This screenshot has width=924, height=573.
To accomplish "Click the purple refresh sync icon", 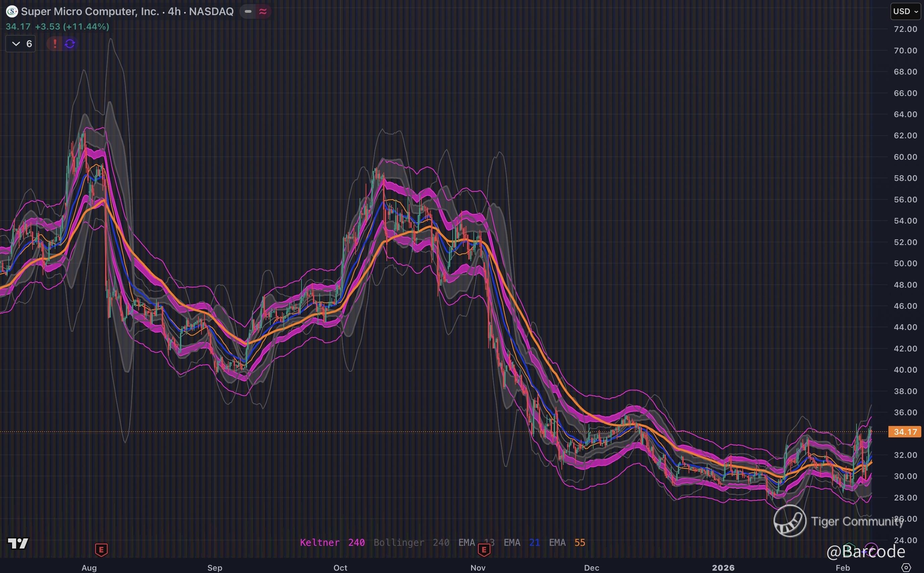I will click(70, 44).
